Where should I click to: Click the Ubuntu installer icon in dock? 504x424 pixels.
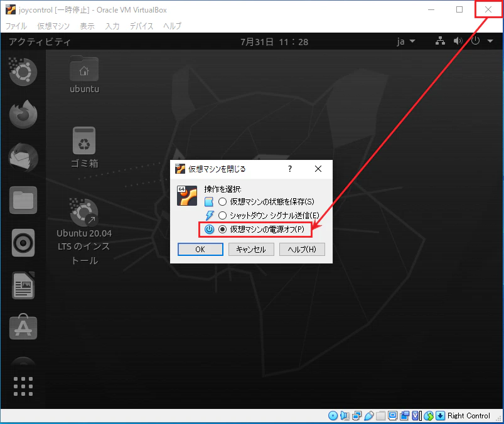pos(23,72)
